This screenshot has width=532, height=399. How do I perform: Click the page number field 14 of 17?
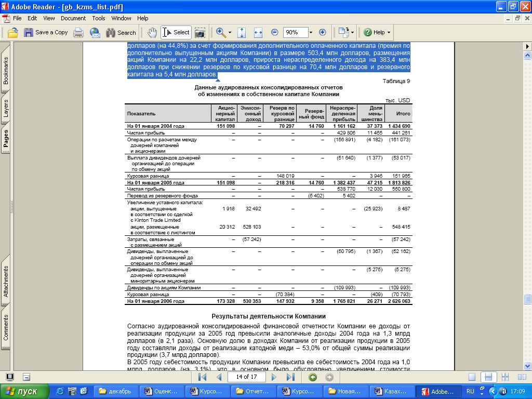(246, 377)
